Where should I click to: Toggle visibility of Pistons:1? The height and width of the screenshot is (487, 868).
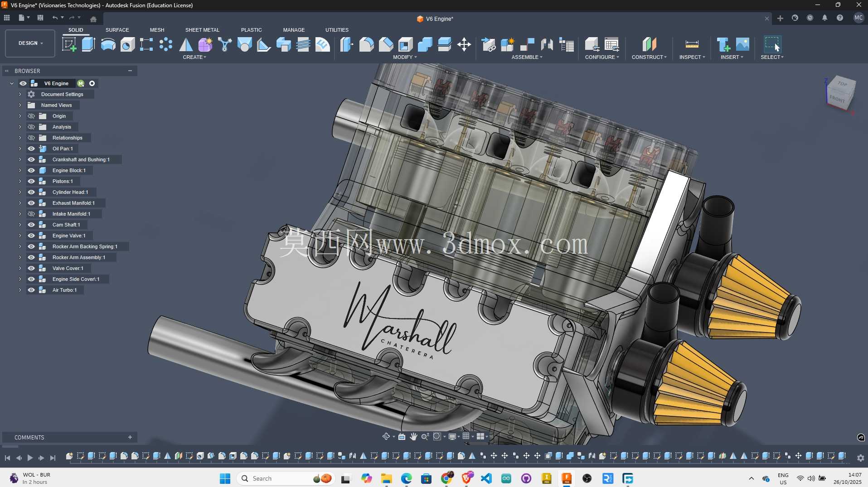pyautogui.click(x=31, y=181)
